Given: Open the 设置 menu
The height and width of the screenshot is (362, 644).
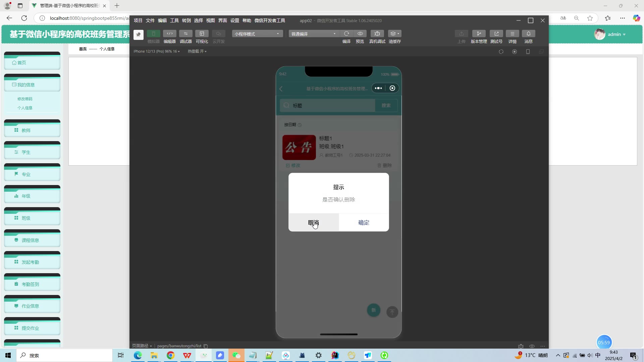Looking at the screenshot, I should click(234, 20).
